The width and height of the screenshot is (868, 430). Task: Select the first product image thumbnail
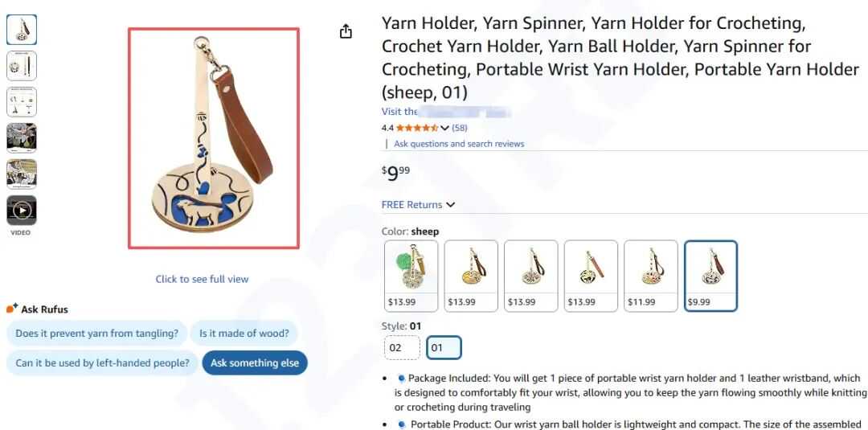pyautogui.click(x=22, y=30)
